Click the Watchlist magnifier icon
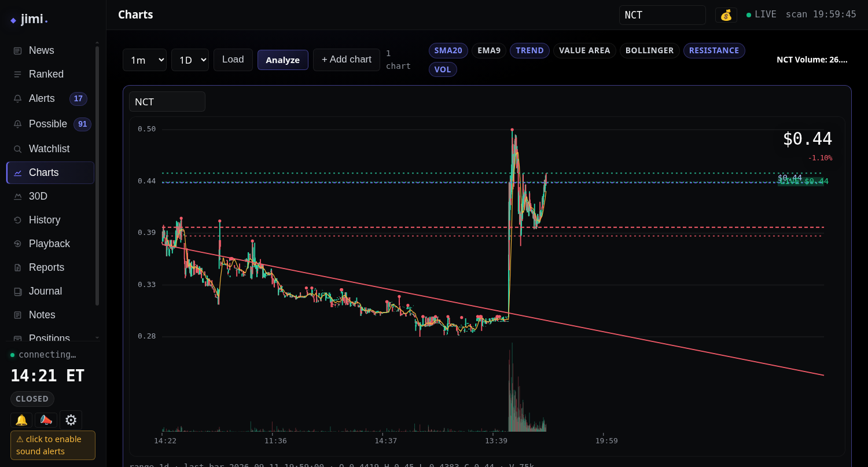868x467 pixels. (x=17, y=149)
